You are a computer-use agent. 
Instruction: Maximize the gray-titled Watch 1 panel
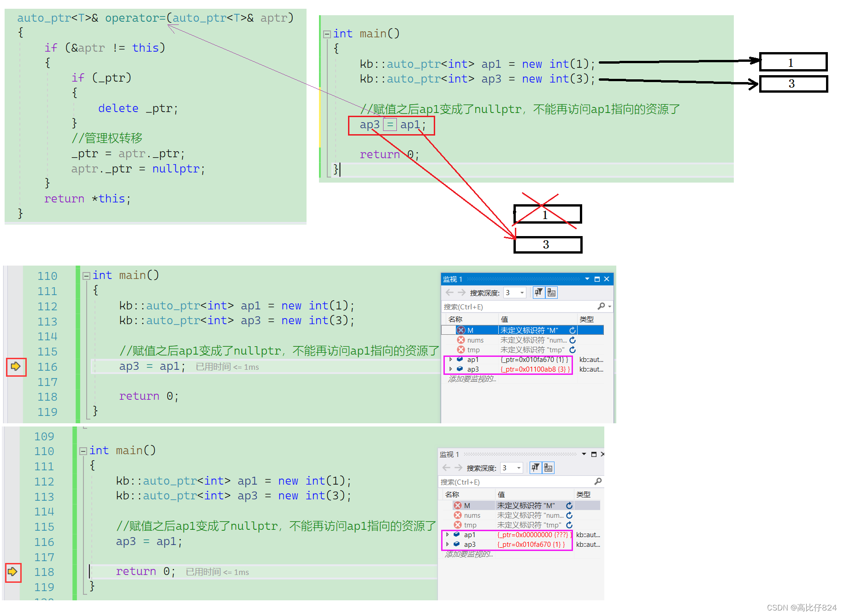click(x=594, y=454)
